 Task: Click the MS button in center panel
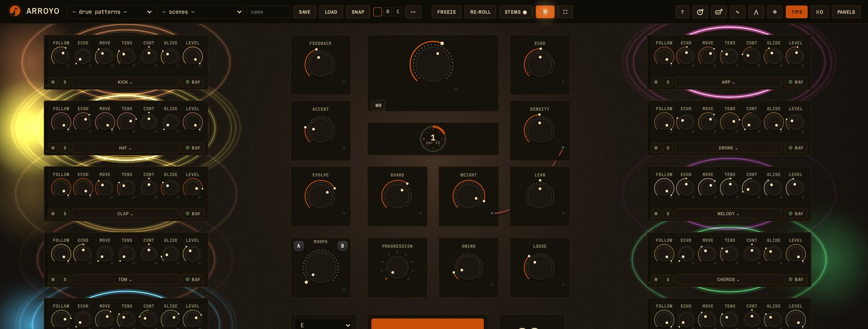pyautogui.click(x=378, y=105)
